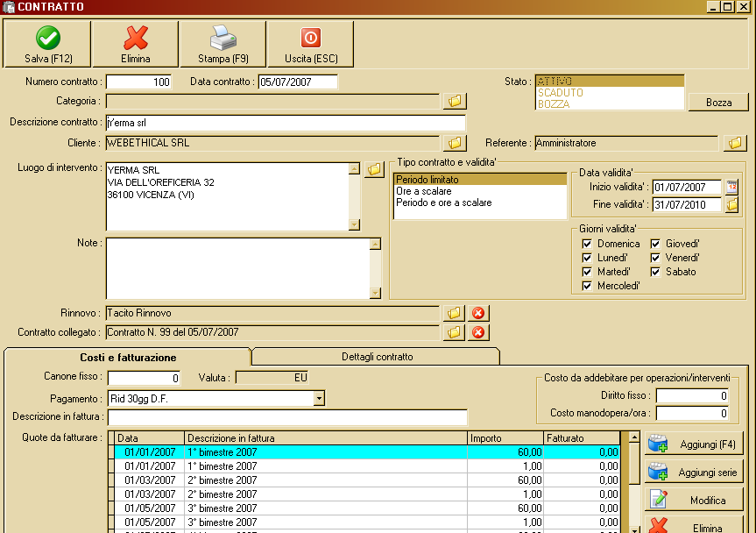Screen dimensions: 756x533
Task: Select Periodo e ore a scalare type
Action: point(480,203)
